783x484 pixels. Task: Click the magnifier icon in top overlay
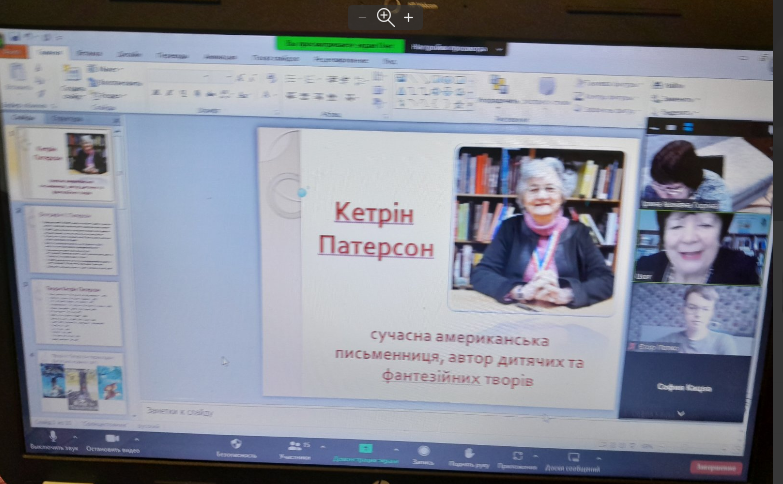tap(386, 17)
